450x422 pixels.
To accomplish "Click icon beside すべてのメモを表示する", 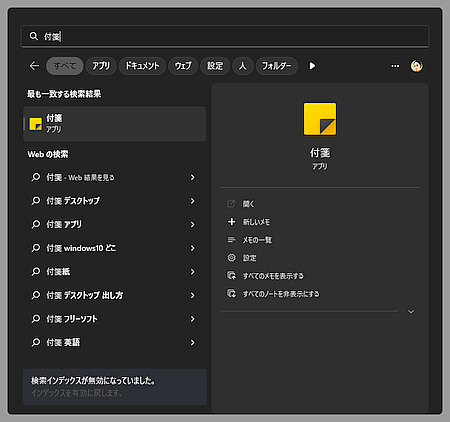I will pos(231,276).
